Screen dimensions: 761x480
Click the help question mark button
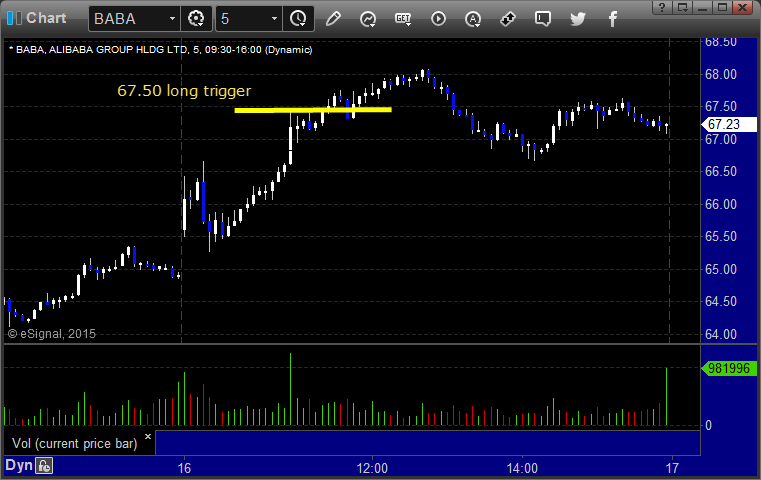(x=662, y=7)
